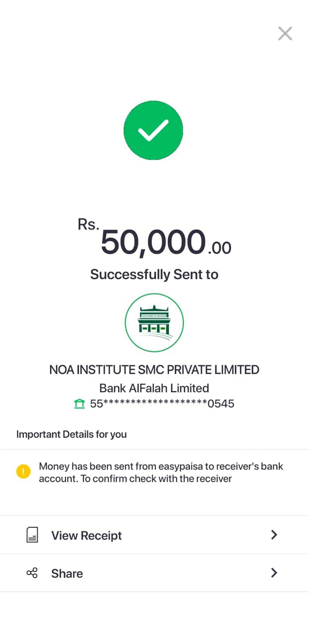Open Share options via right chevron
Screen dimensions: 309x644
point(274,573)
